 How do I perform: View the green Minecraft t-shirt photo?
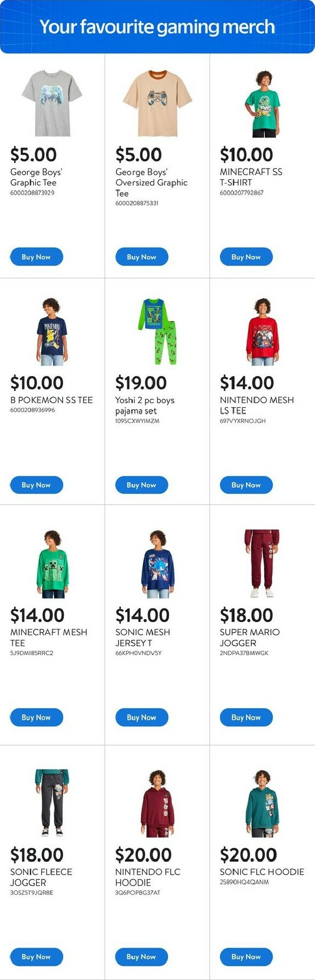[x=262, y=103]
